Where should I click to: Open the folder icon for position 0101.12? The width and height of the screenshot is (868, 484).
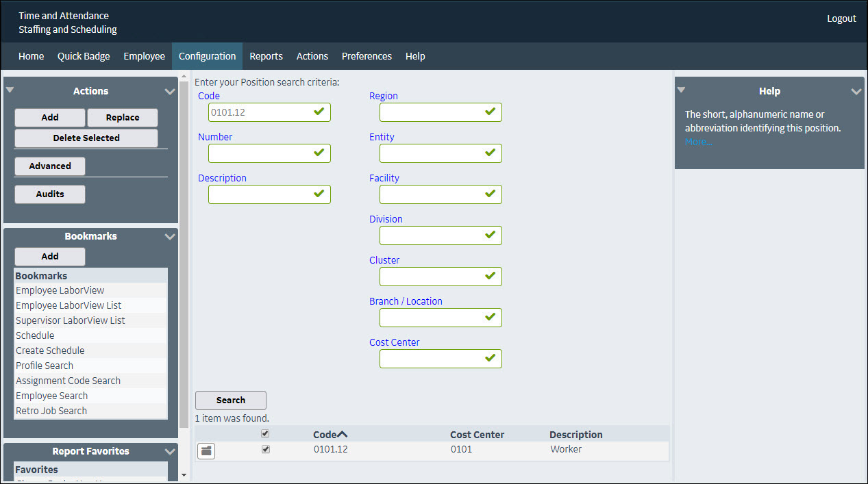click(206, 450)
